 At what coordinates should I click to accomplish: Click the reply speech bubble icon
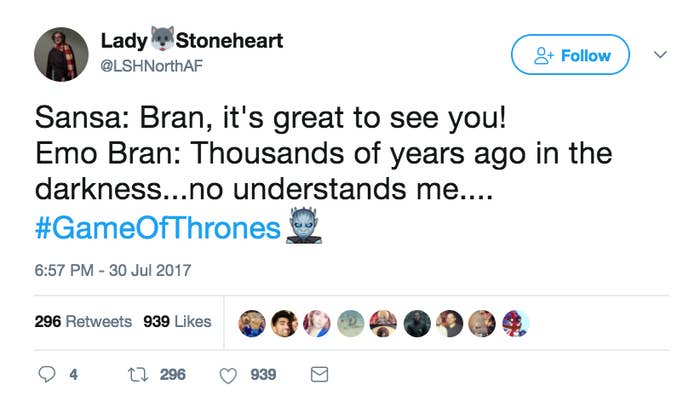[x=47, y=375]
